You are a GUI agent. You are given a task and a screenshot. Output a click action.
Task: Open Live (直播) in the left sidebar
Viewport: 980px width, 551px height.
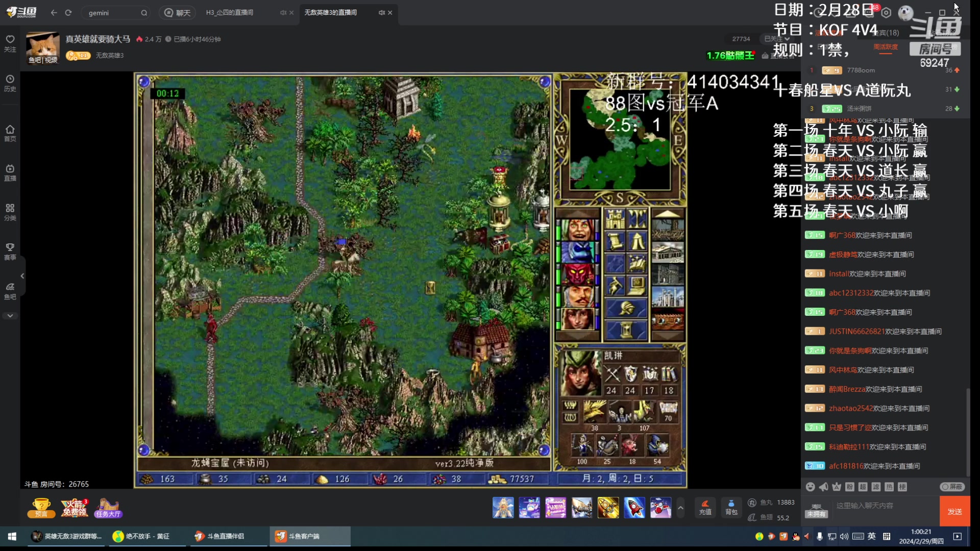pos(10,172)
